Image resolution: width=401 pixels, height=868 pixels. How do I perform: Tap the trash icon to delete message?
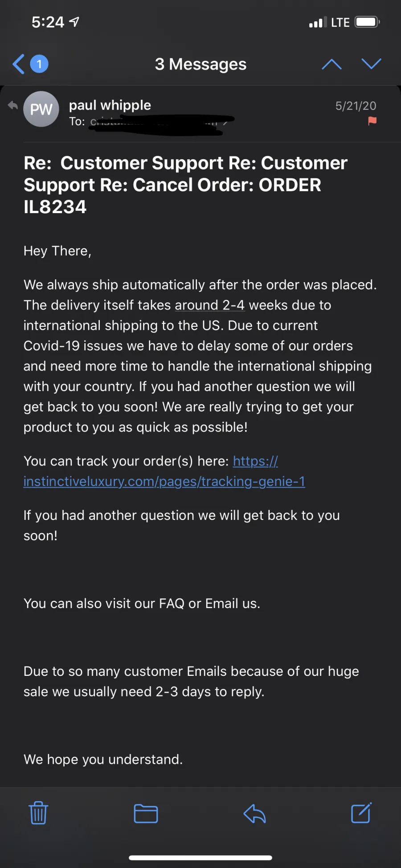click(38, 813)
